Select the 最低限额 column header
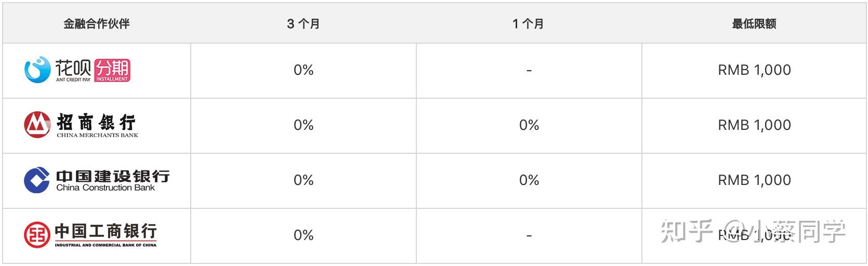This screenshot has height=266, width=868. (754, 23)
